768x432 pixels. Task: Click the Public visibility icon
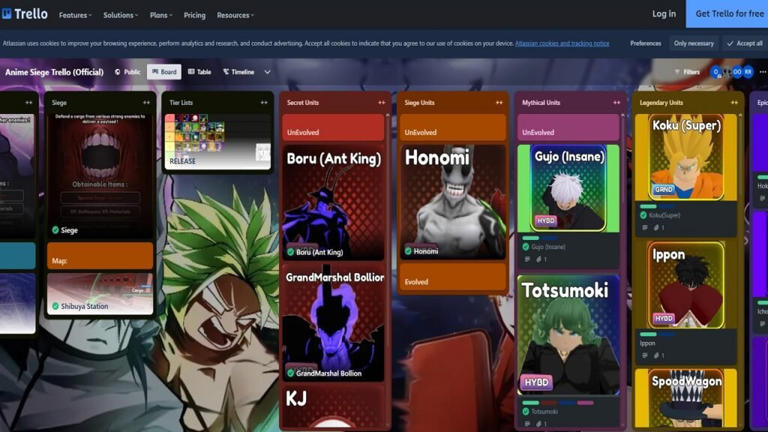[x=118, y=72]
